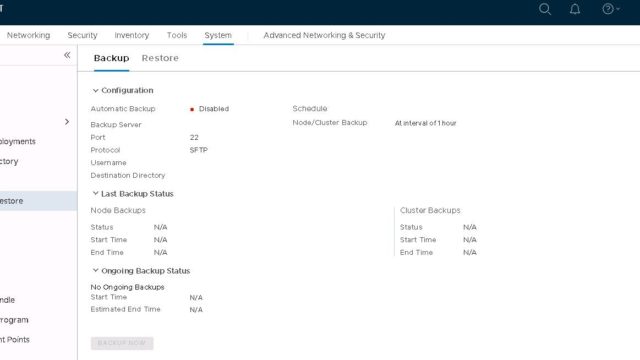
Task: Click the Node/Cluster Backup label
Action: click(330, 123)
